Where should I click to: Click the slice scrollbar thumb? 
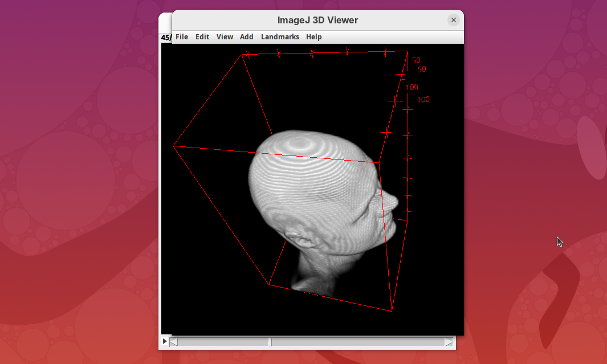(270, 342)
